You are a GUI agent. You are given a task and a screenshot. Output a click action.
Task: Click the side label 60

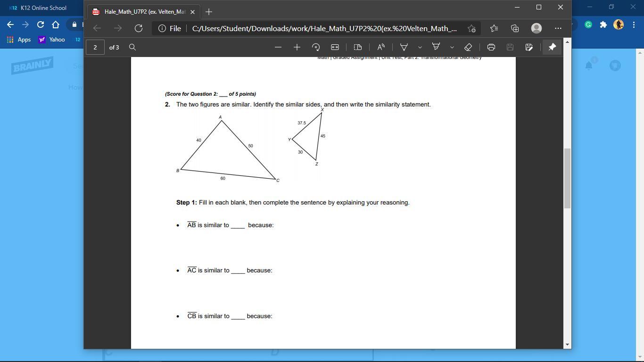(x=223, y=179)
